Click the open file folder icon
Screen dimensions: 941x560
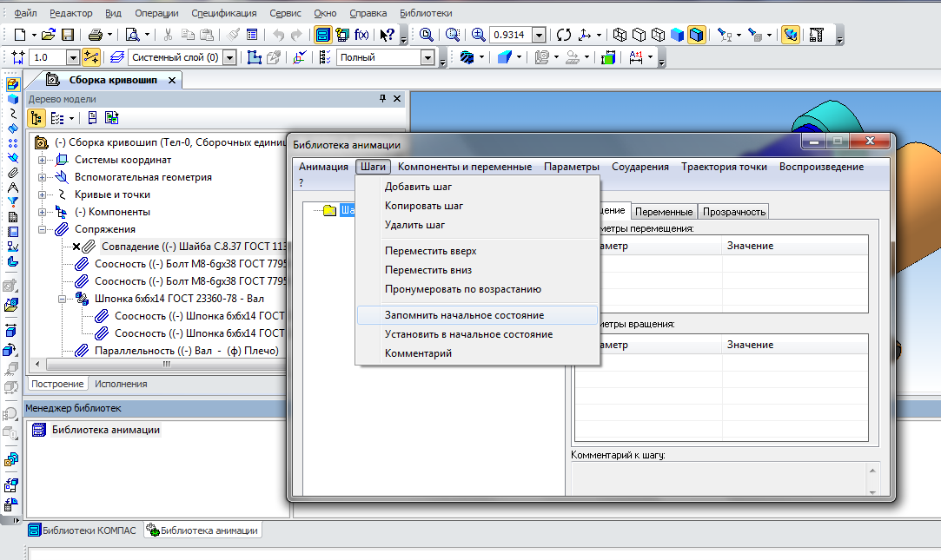(49, 35)
